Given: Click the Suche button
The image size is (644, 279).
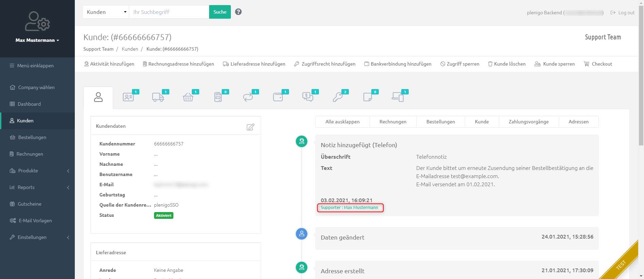Looking at the screenshot, I should (220, 12).
